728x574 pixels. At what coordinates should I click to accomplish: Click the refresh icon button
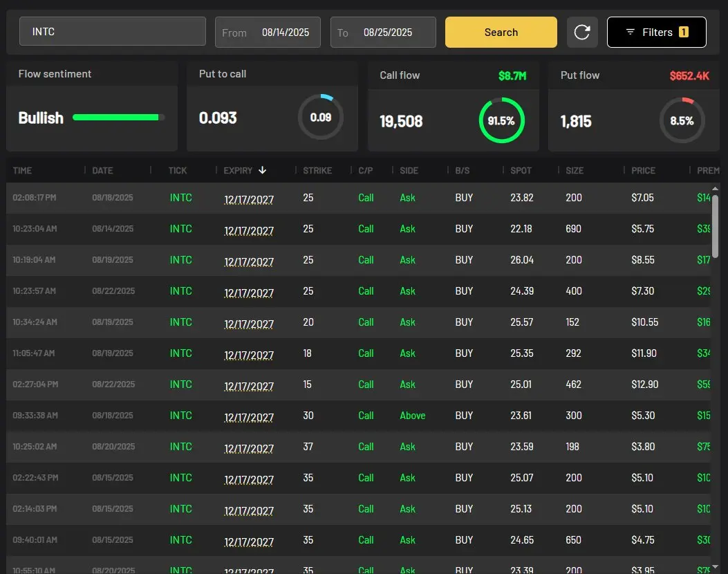(x=581, y=32)
